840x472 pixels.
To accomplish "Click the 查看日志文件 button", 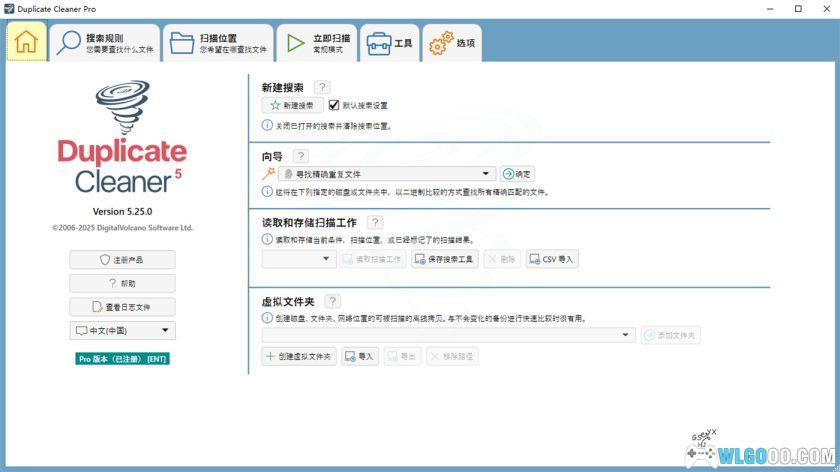I will click(122, 307).
